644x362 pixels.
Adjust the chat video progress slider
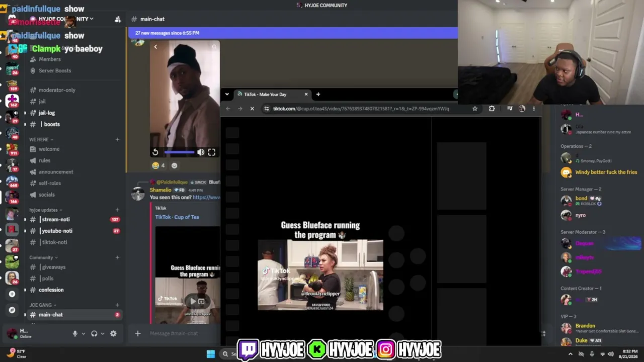pyautogui.click(x=179, y=152)
